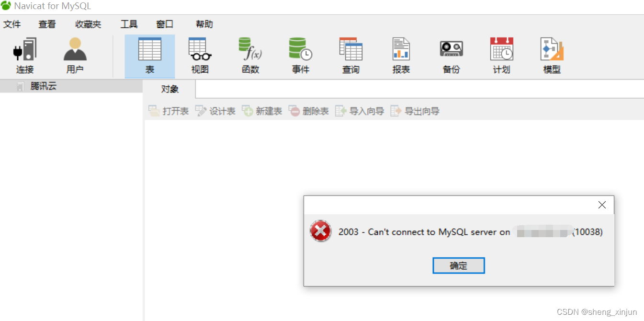644x321 pixels.
Task: Open the 连接 connection tool
Action: coord(25,56)
